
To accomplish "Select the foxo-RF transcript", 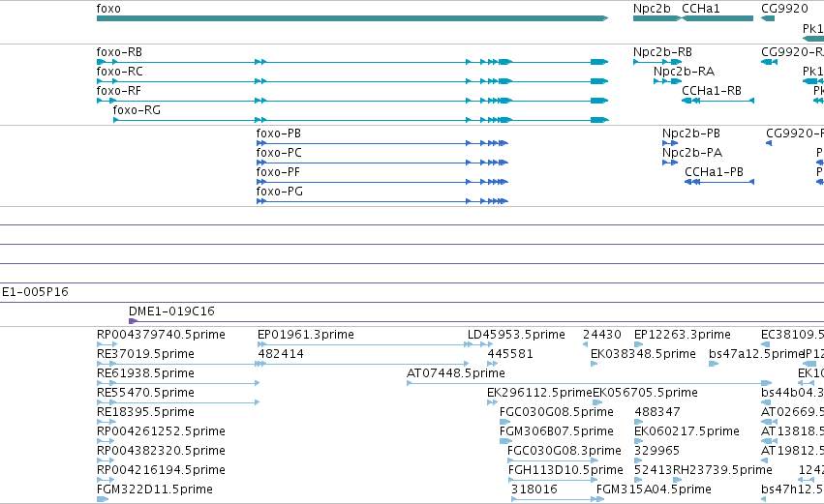I will pyautogui.click(x=352, y=101).
